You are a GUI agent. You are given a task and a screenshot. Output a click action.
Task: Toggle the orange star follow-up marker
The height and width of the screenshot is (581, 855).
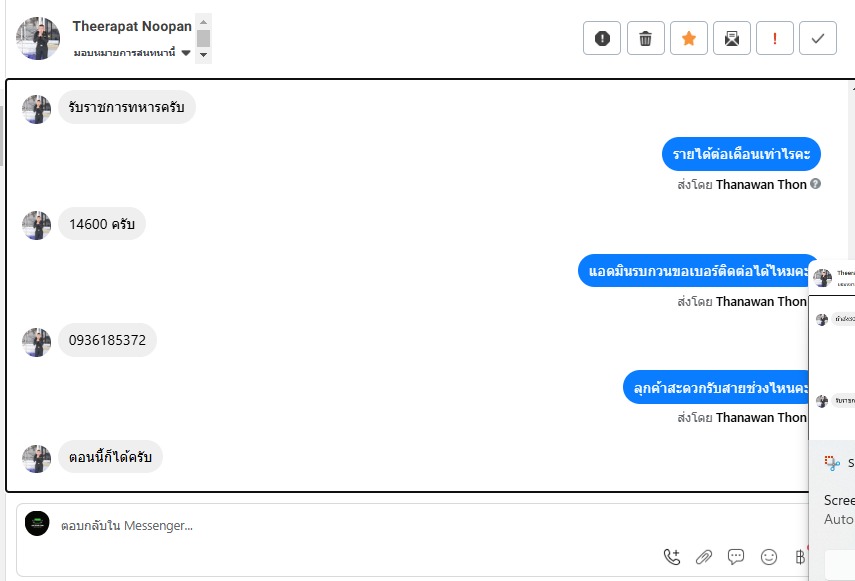(689, 38)
